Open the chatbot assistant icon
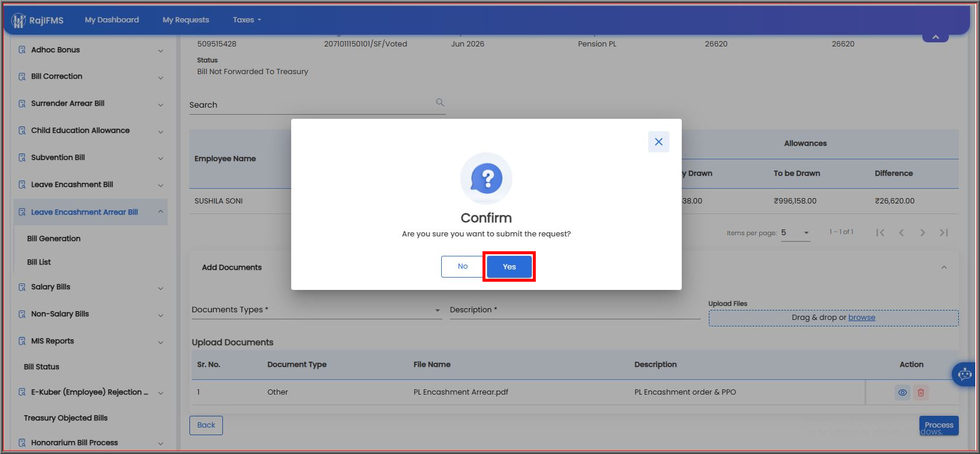 coord(964,373)
